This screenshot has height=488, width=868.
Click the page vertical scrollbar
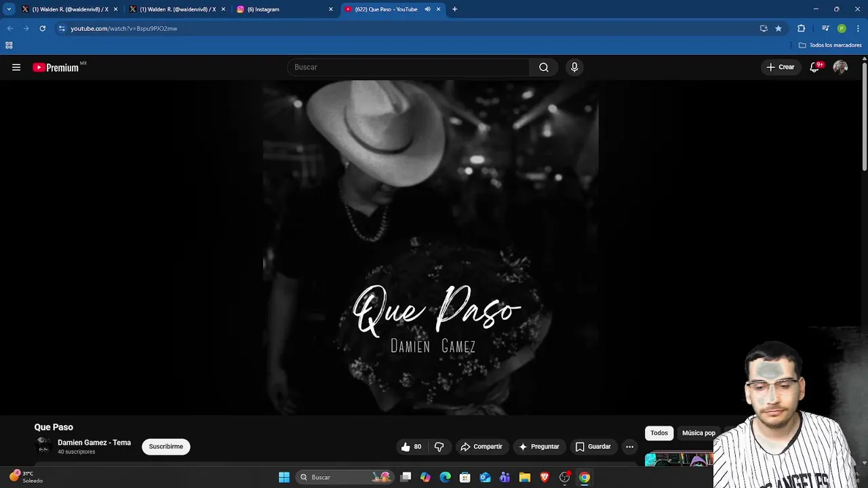[x=865, y=115]
